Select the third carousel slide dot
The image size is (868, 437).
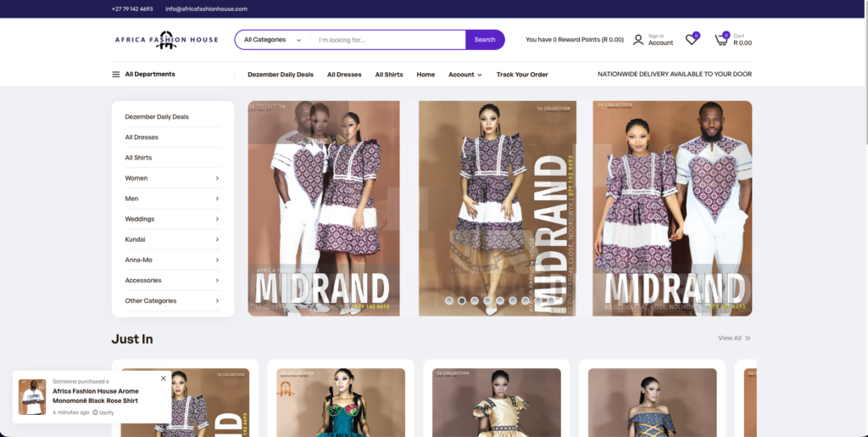(x=475, y=300)
